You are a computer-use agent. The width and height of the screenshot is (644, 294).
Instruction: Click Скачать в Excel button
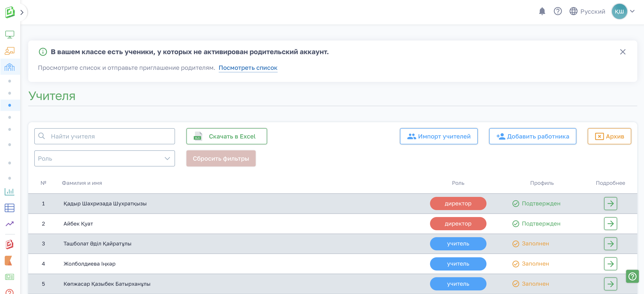click(227, 136)
